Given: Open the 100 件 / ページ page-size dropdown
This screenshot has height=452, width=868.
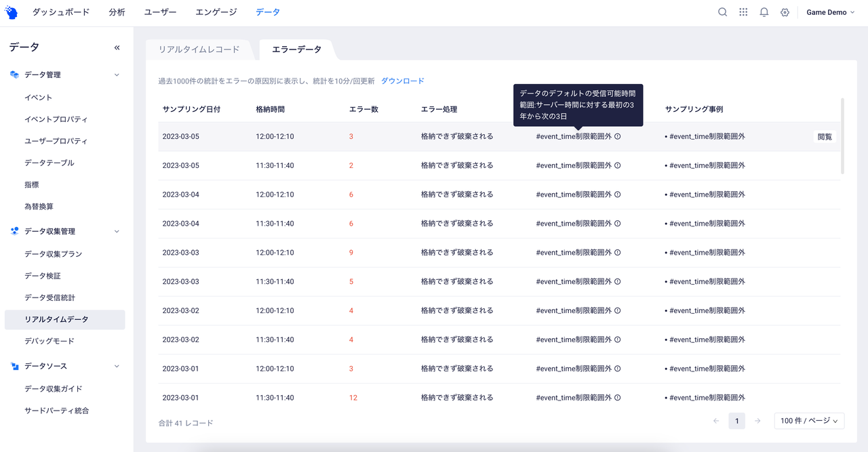Looking at the screenshot, I should [x=809, y=421].
